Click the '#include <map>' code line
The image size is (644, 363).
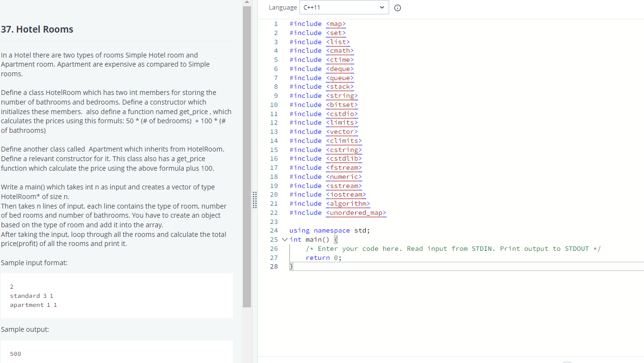317,24
